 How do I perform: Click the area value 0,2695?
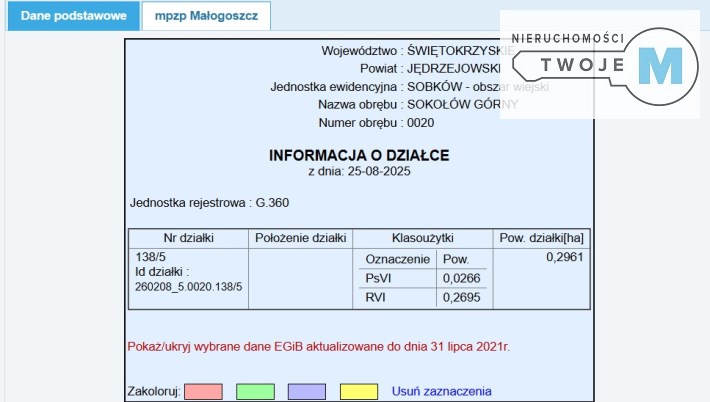pos(461,297)
